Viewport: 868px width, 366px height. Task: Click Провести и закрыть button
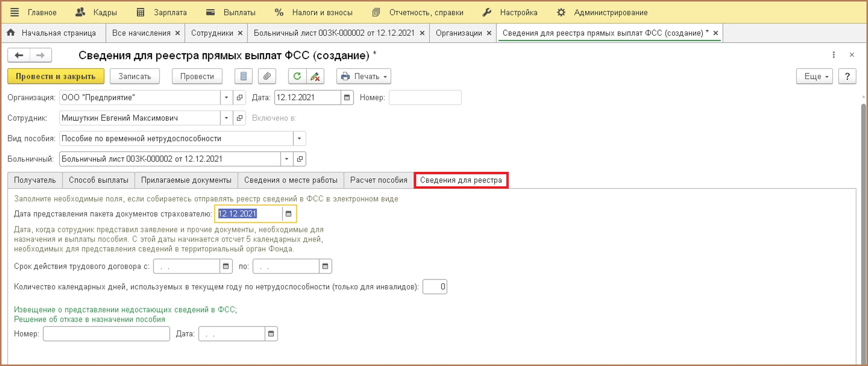[55, 77]
